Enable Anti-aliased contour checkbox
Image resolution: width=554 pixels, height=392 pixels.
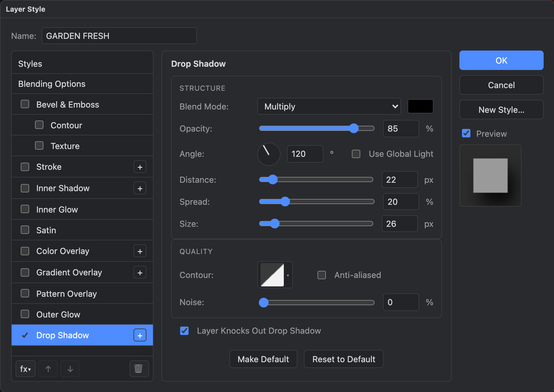[322, 275]
